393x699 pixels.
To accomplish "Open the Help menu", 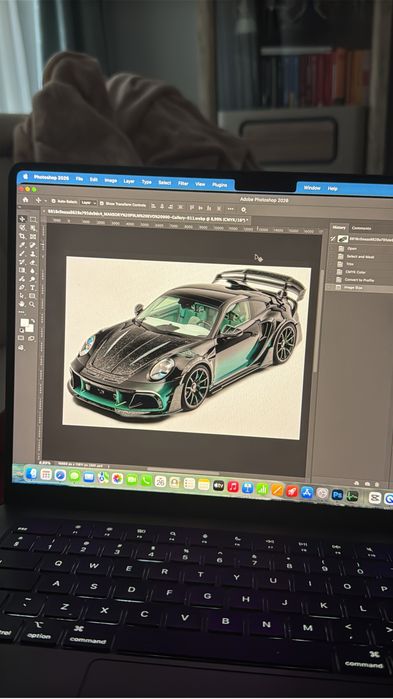I will [332, 189].
